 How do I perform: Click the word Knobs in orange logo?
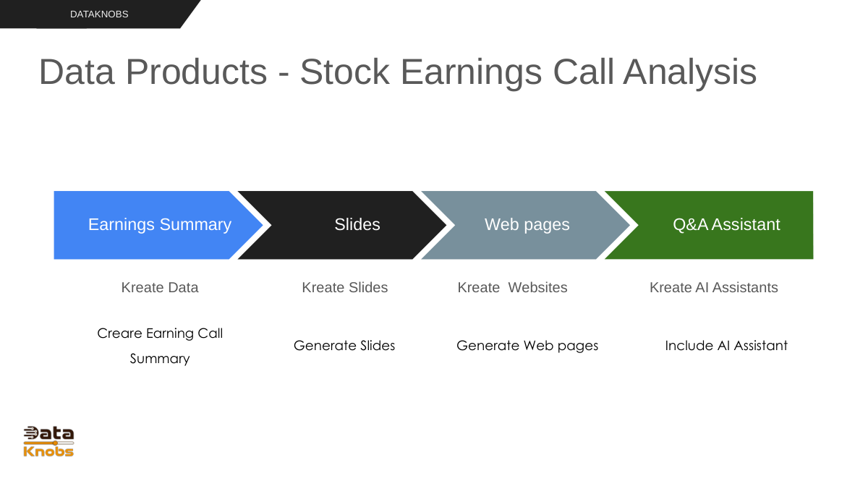point(48,451)
